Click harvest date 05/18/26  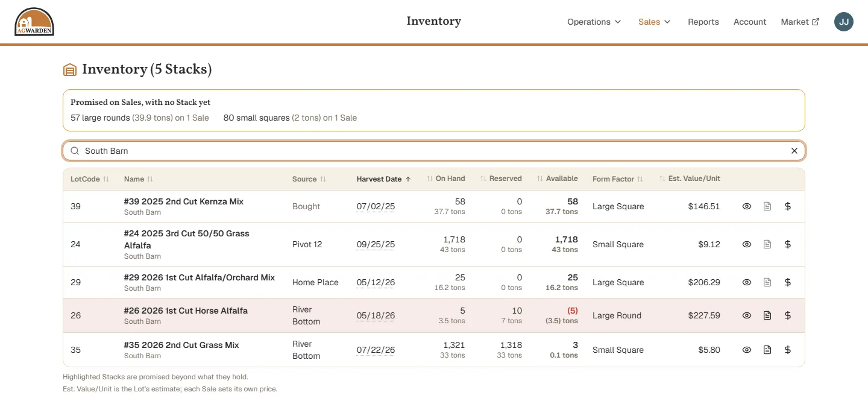pyautogui.click(x=376, y=315)
